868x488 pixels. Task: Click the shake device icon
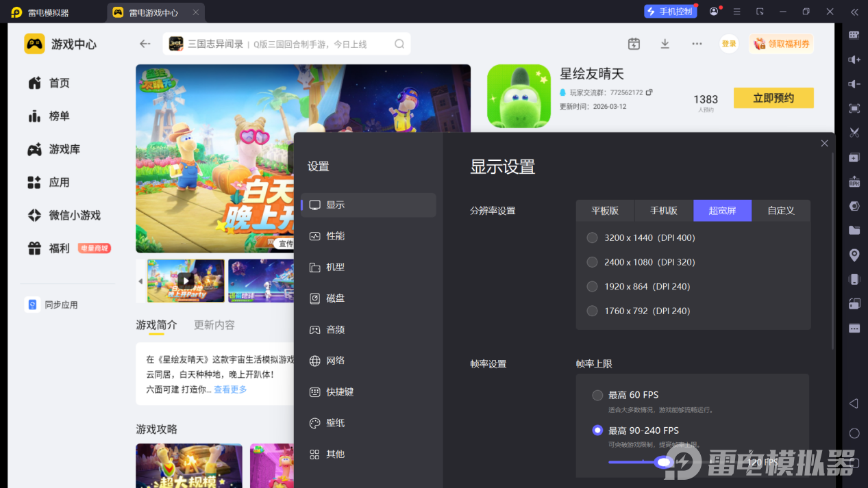click(854, 279)
